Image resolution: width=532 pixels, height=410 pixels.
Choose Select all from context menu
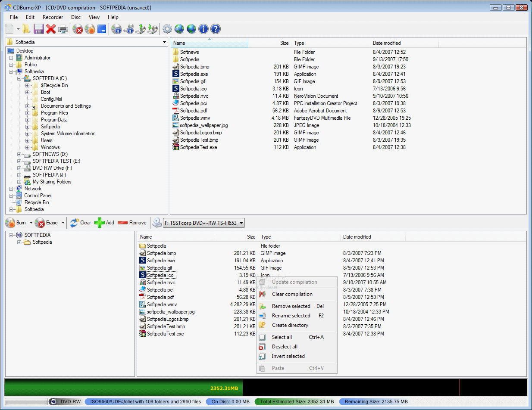(x=297, y=337)
